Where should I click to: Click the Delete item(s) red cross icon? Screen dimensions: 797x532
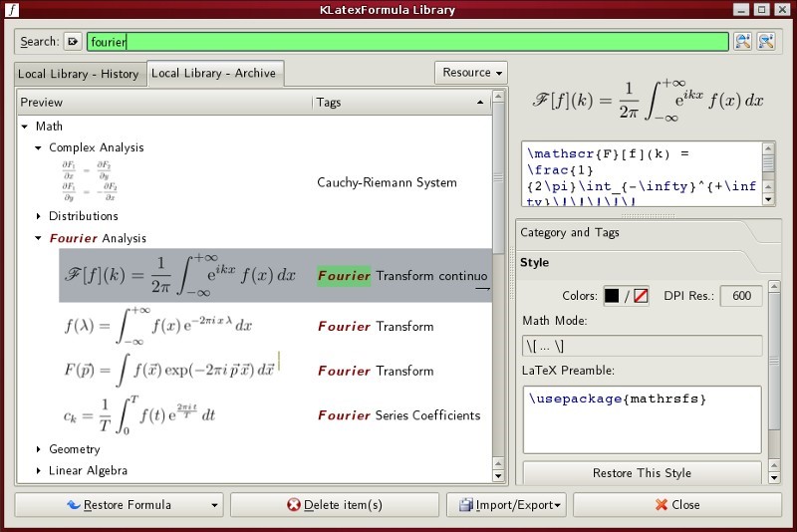pyautogui.click(x=294, y=505)
